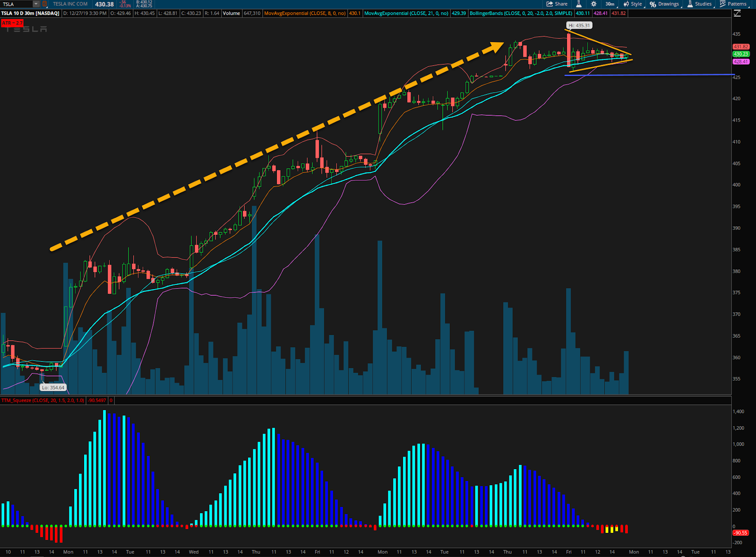Open the Studies menu
Image resolution: width=756 pixels, height=557 pixels.
(x=700, y=4)
